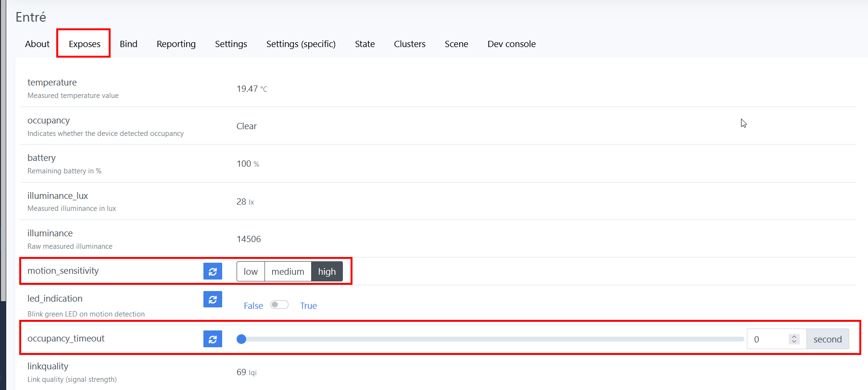This screenshot has width=868, height=390.
Task: Refresh the occupancy_timeout value
Action: pos(213,339)
